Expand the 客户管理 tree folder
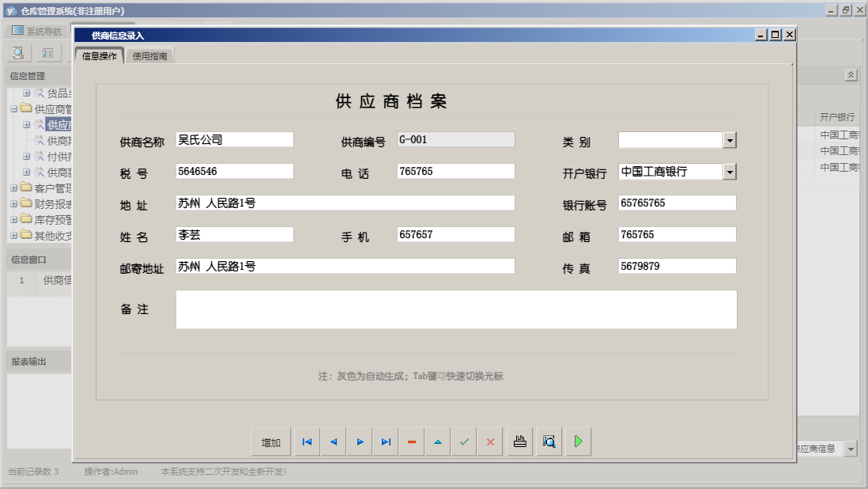868x489 pixels. [14, 188]
